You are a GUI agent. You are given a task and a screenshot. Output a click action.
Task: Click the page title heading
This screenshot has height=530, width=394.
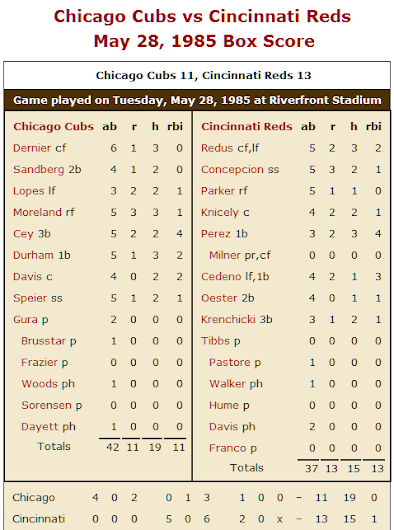pyautogui.click(x=203, y=29)
